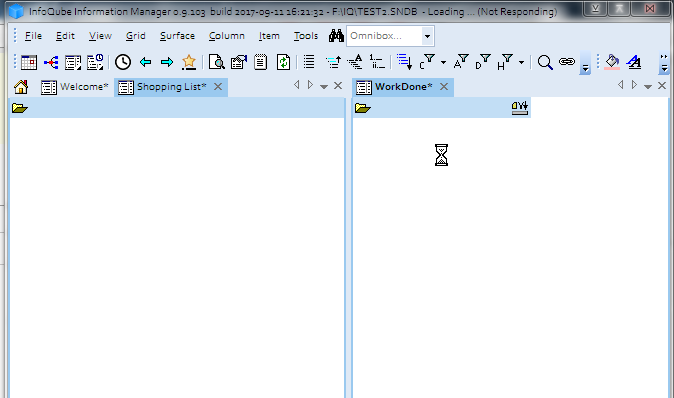This screenshot has height=398, width=674.
Task: Click the refresh document icon
Action: click(x=283, y=62)
